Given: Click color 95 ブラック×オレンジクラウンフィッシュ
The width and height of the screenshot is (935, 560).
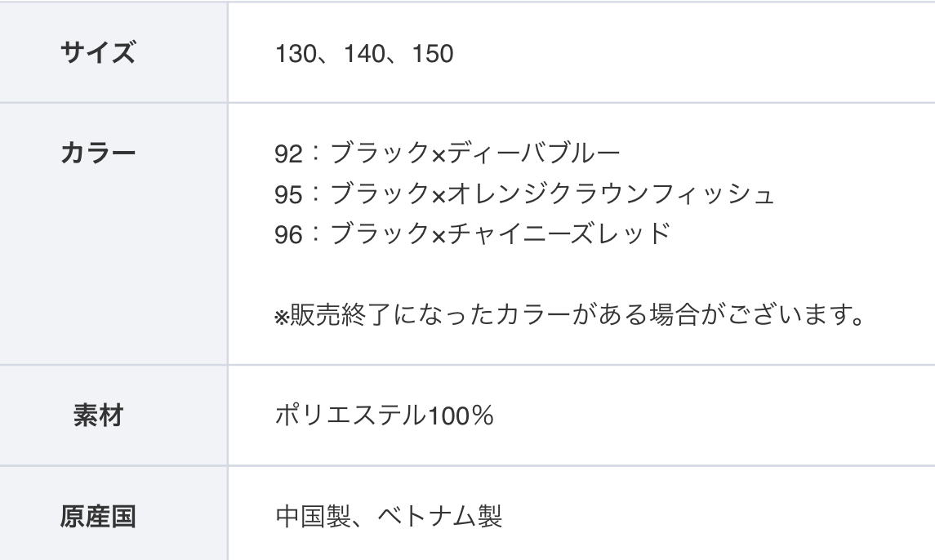Looking at the screenshot, I should [524, 193].
